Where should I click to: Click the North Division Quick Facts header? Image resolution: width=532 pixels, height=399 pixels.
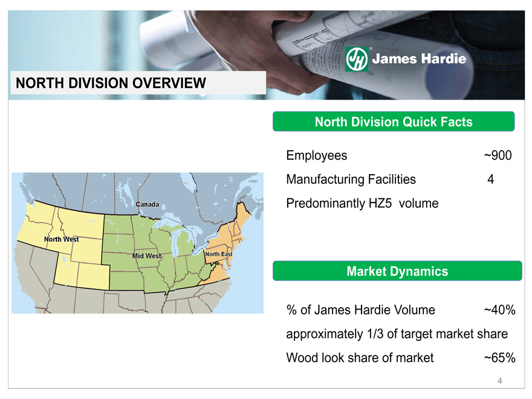394,122
